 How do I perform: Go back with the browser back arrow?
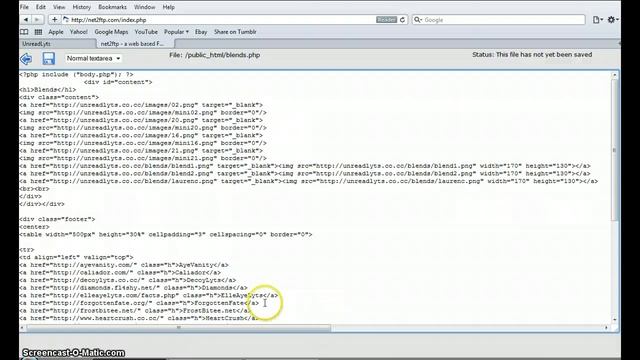click(26, 20)
